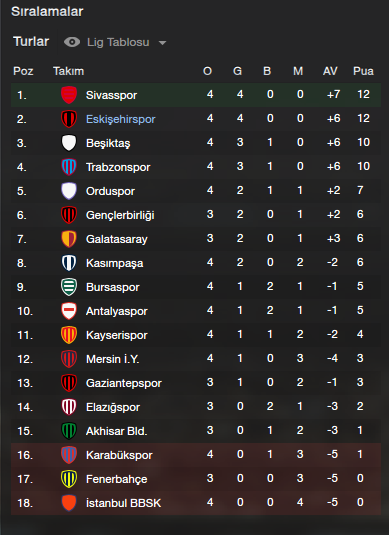Sort table by Takım column header
Image resolution: width=389 pixels, height=535 pixels.
pyautogui.click(x=68, y=71)
